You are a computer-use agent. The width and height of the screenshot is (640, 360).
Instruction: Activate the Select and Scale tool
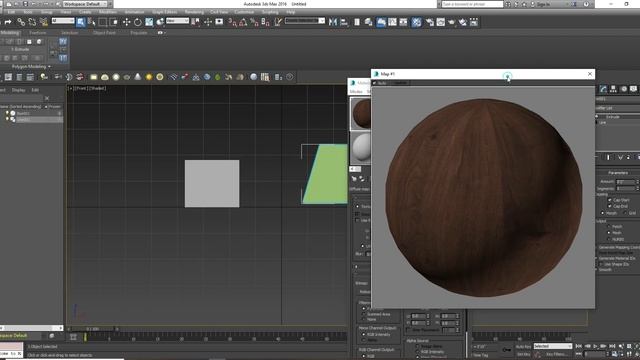click(x=149, y=22)
